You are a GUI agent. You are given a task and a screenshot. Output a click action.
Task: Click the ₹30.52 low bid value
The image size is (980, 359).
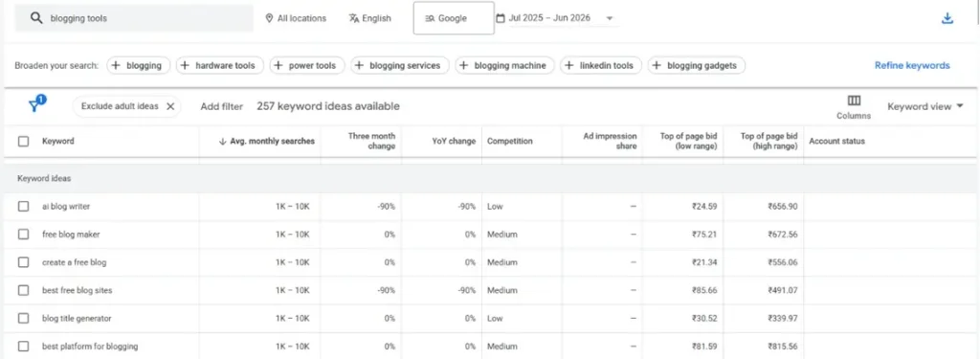click(x=704, y=319)
